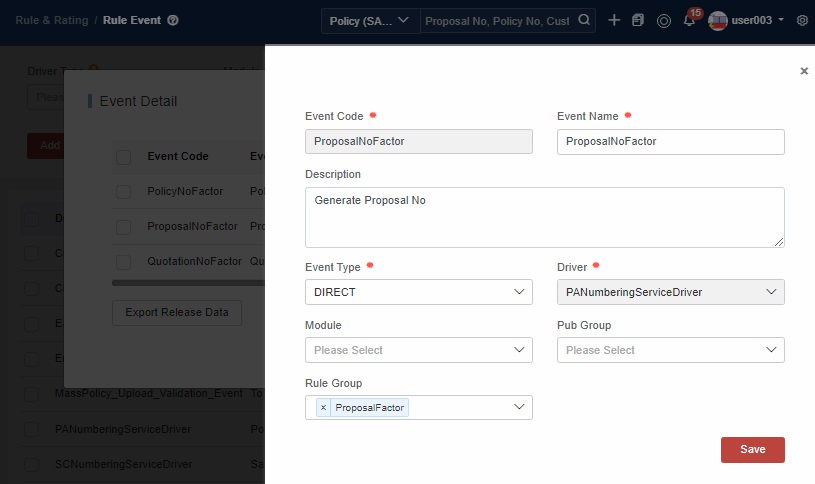The image size is (815, 484).
Task: Check the PolicyNoFactor row checkbox
Action: pos(123,191)
